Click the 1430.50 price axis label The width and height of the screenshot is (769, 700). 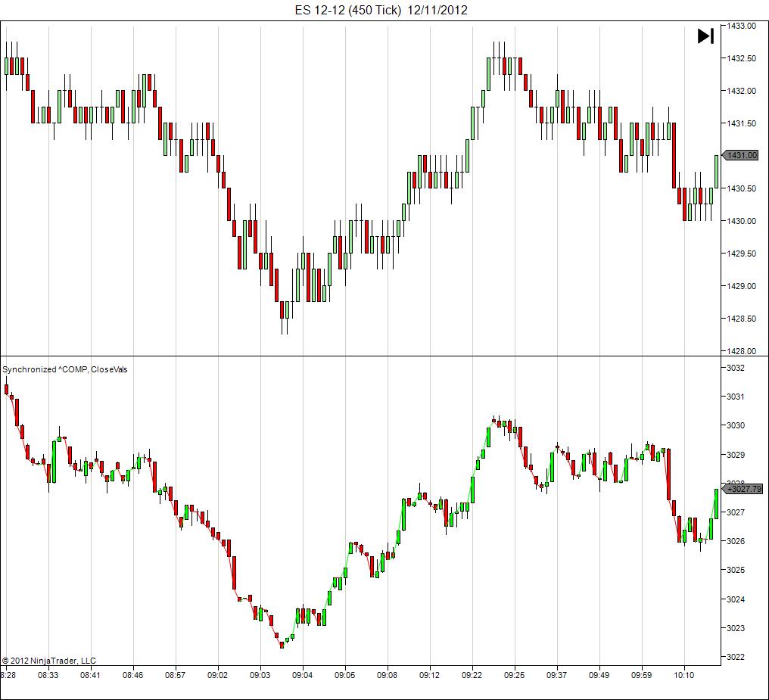741,188
